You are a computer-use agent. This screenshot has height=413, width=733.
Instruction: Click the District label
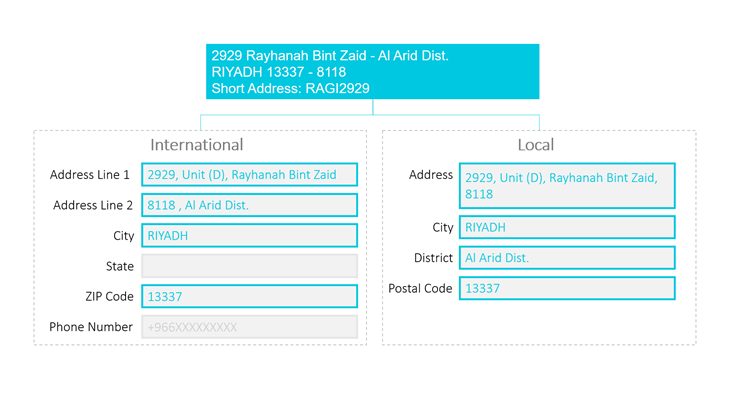(433, 258)
